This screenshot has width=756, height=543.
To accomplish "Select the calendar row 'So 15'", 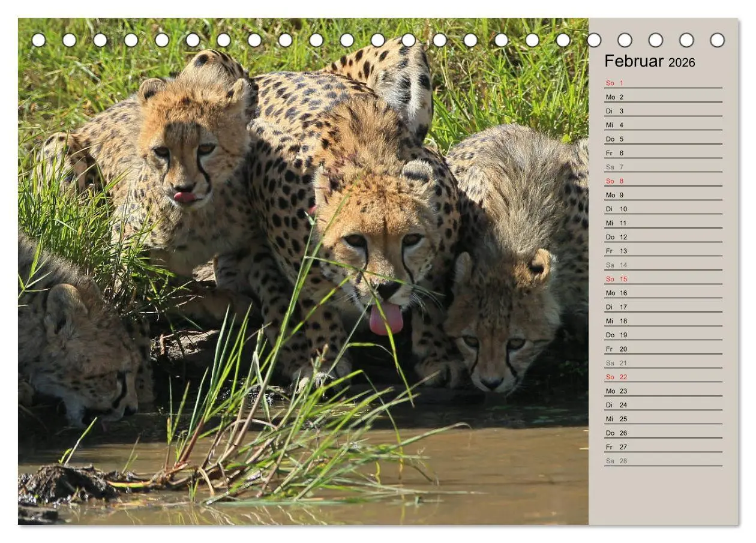I will pyautogui.click(x=663, y=279).
